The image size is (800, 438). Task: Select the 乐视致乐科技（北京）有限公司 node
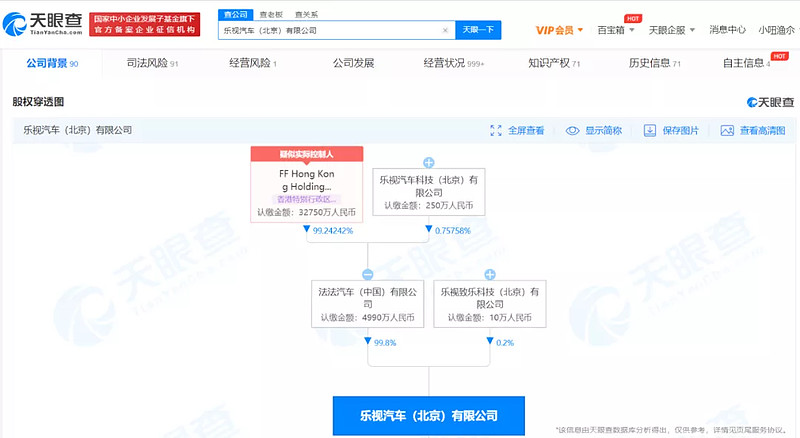pyautogui.click(x=490, y=303)
